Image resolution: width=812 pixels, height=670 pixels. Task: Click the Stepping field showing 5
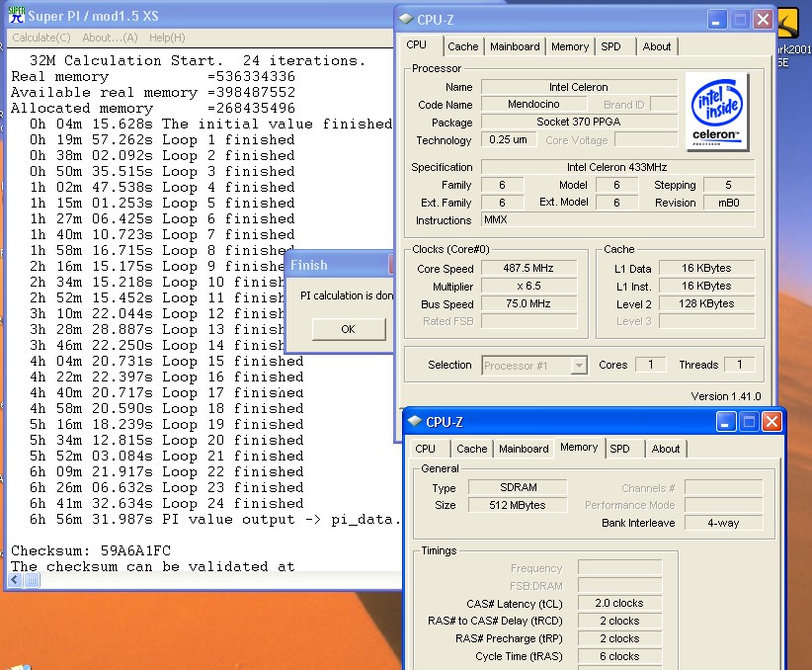[729, 185]
